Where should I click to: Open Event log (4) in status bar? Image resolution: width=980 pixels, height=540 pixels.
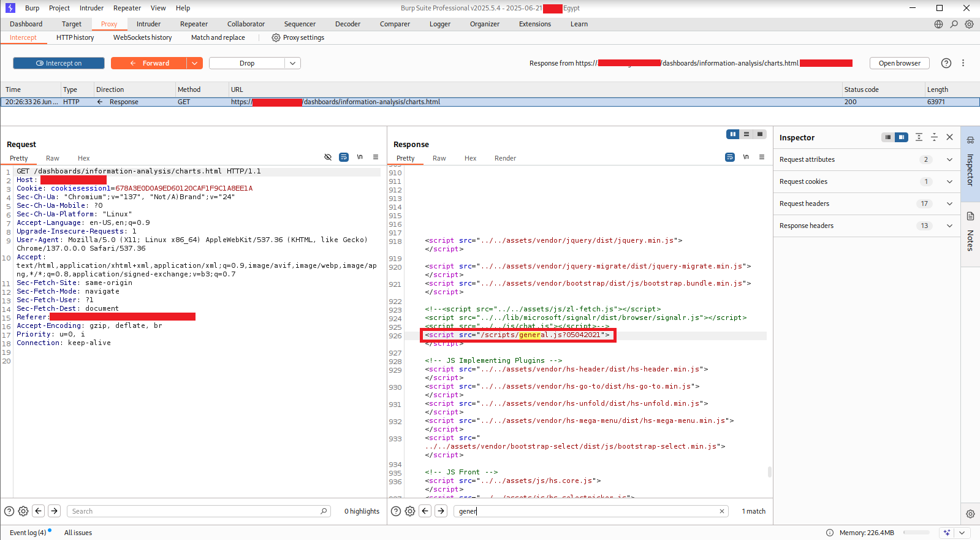pos(28,533)
